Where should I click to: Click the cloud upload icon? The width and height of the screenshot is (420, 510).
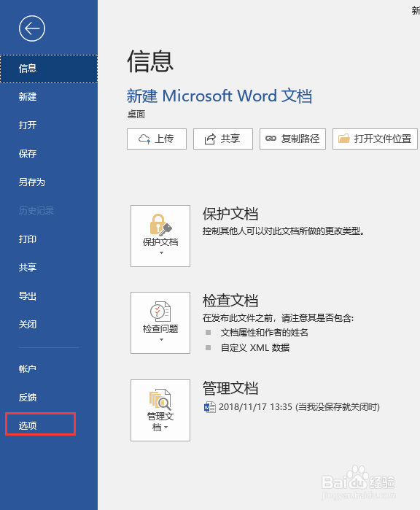coord(144,139)
